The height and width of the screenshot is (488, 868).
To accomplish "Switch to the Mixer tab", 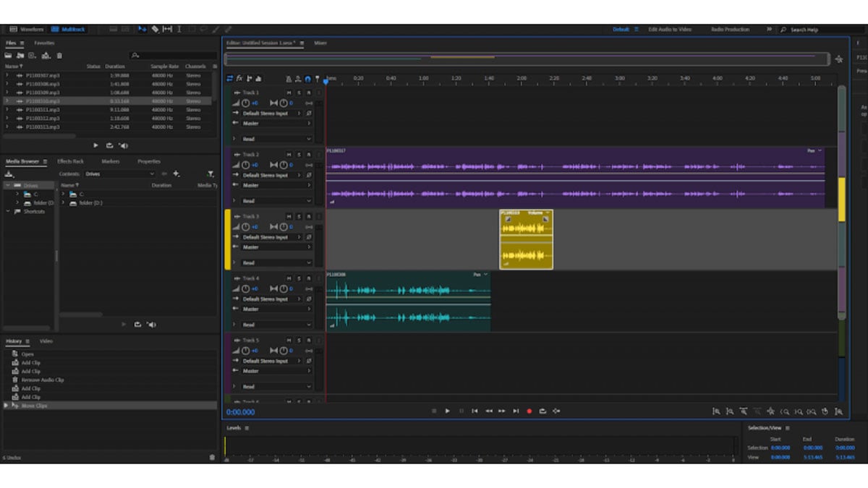I will tap(320, 43).
